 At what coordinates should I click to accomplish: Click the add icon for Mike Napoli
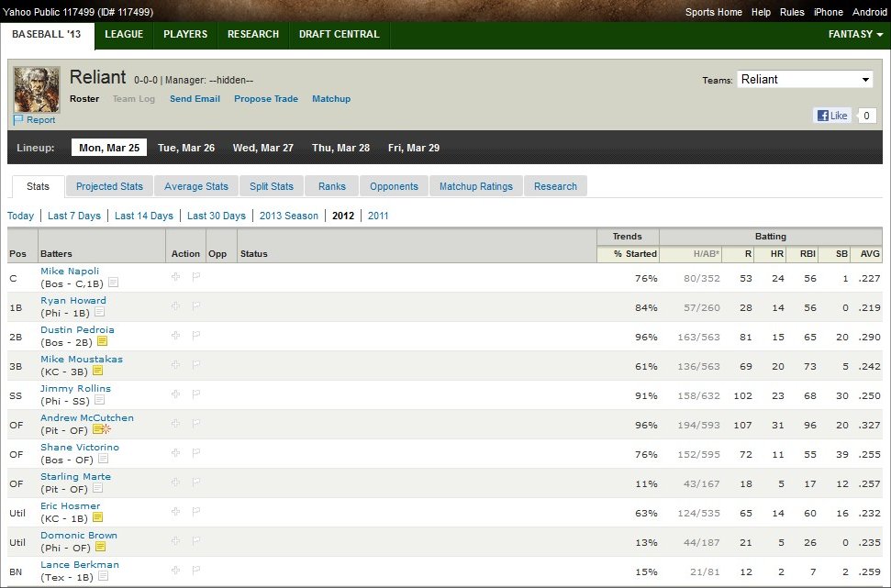[x=175, y=277]
